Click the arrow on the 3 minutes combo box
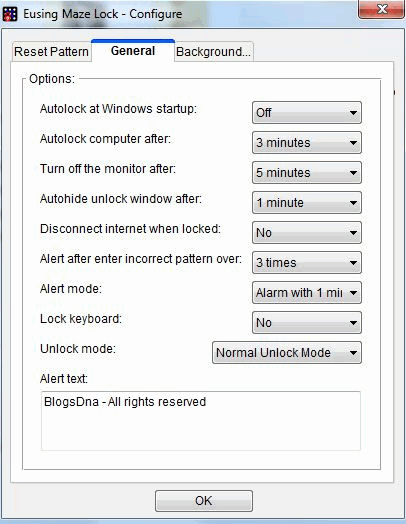The height and width of the screenshot is (524, 406). pyautogui.click(x=353, y=143)
